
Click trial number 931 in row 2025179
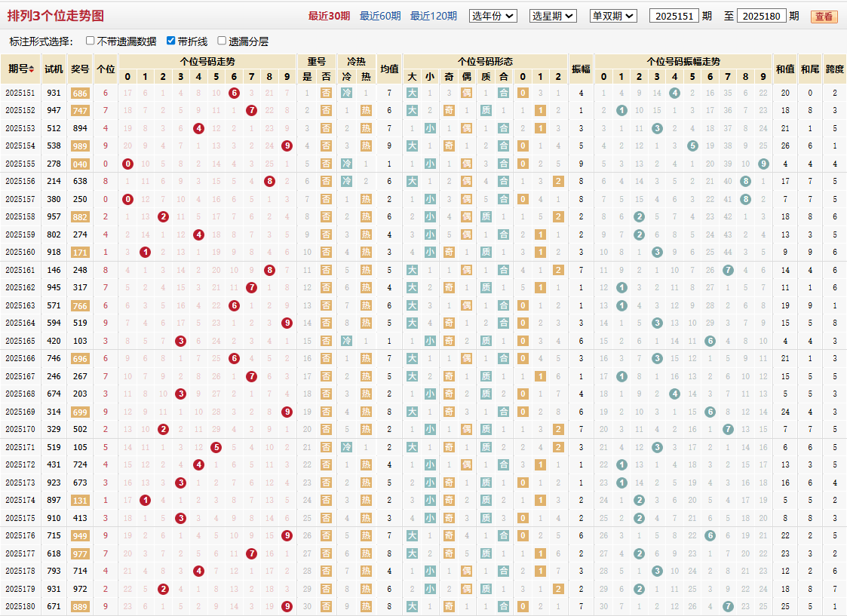pyautogui.click(x=54, y=588)
